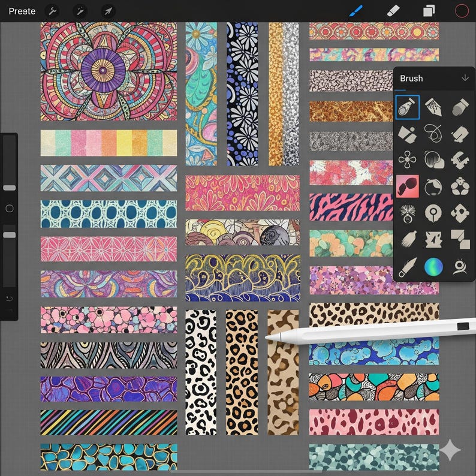Screen dimensions: 476x476
Task: Select the eraser tool
Action: [x=393, y=11]
